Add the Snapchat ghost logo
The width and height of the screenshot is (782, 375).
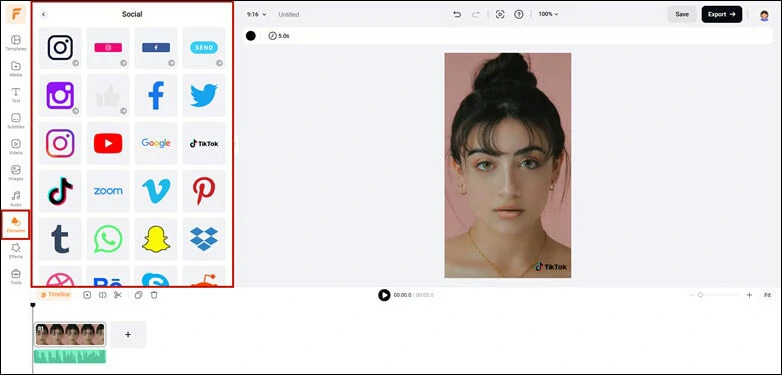156,239
